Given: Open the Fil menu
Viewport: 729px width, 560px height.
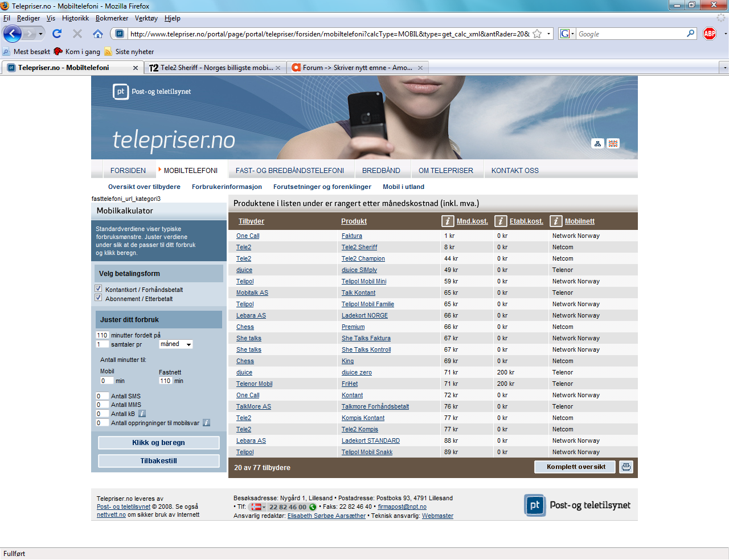Looking at the screenshot, I should pos(7,18).
